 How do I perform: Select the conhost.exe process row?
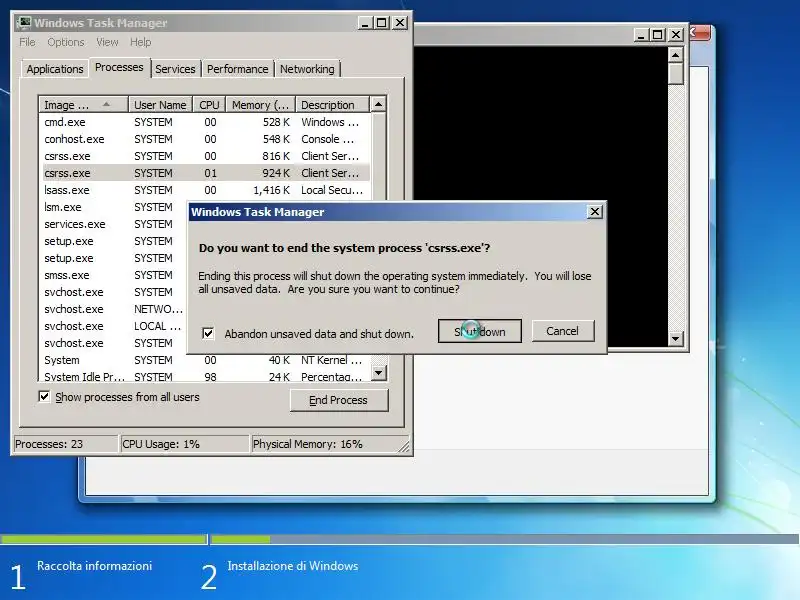pos(204,139)
